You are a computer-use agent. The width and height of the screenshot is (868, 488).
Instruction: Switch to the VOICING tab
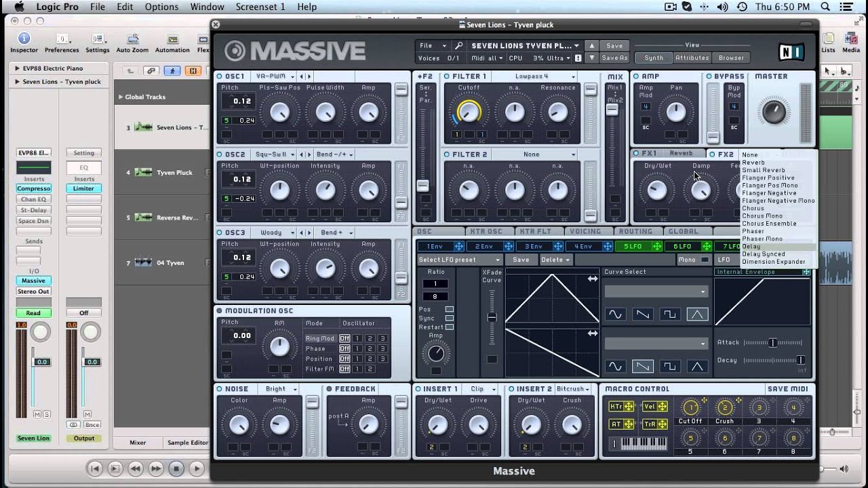click(x=586, y=232)
